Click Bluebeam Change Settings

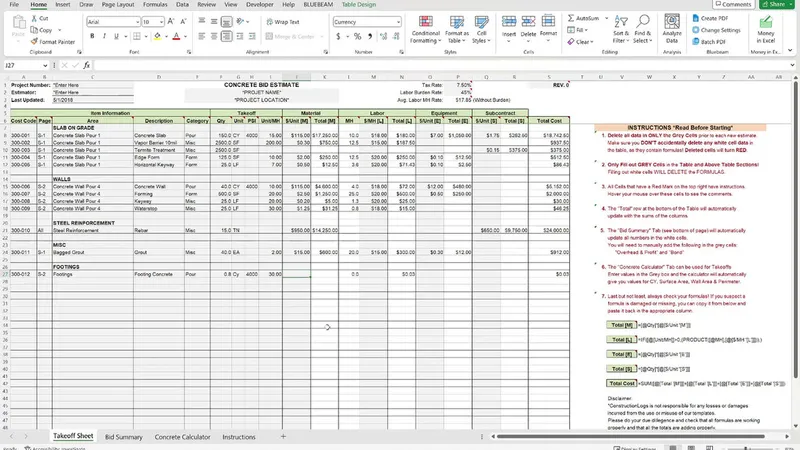click(x=716, y=30)
